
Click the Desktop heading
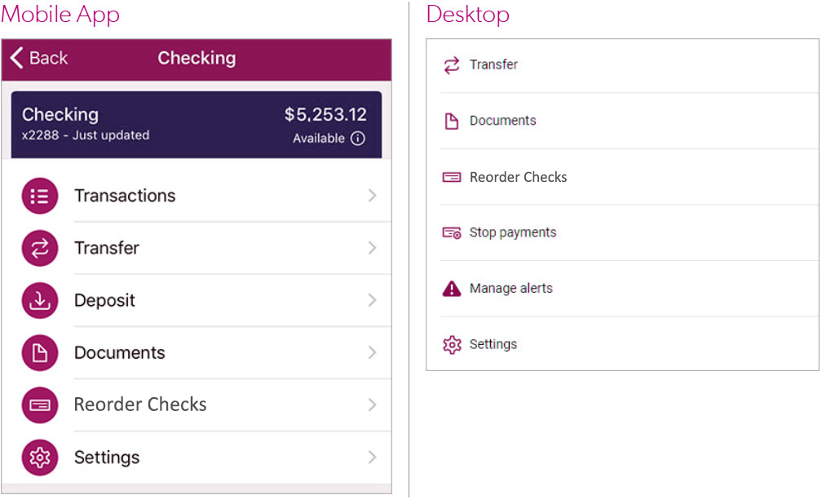coord(467,14)
